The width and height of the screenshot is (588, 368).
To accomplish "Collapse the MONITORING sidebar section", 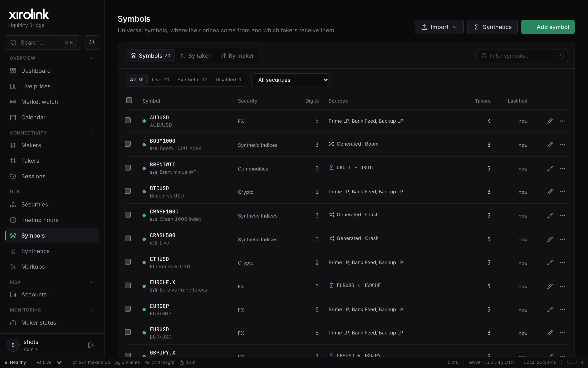I will [92, 310].
